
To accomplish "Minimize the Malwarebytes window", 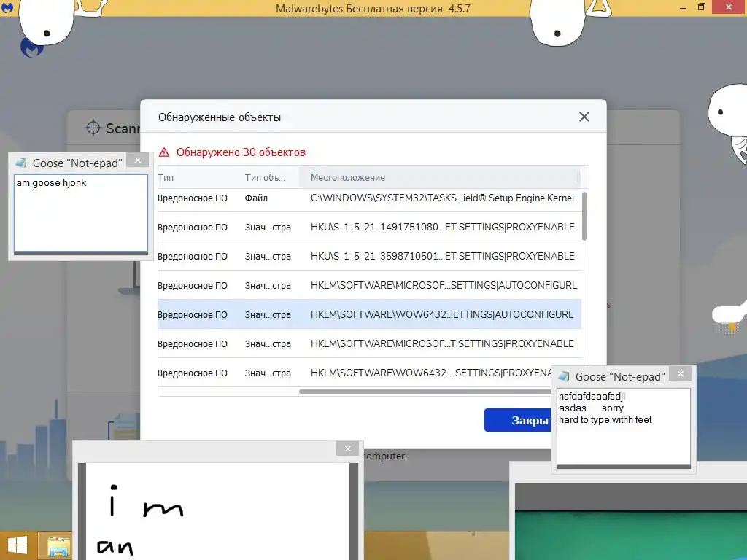I will point(683,7).
